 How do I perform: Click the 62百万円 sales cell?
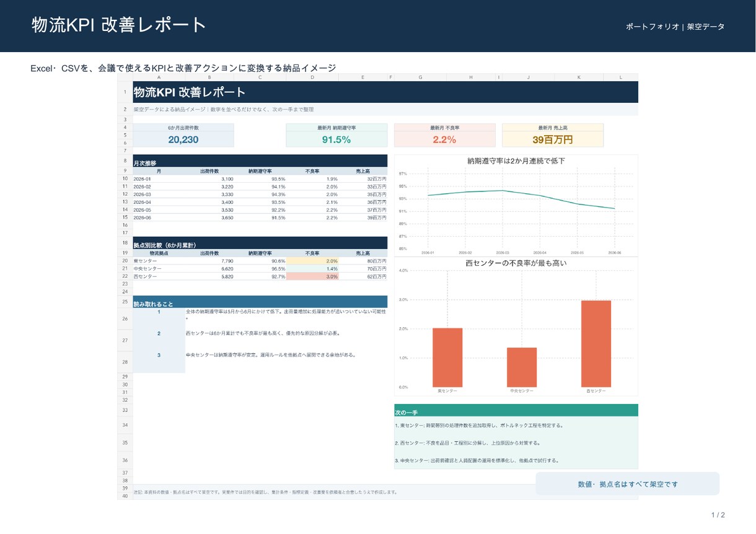coord(363,276)
